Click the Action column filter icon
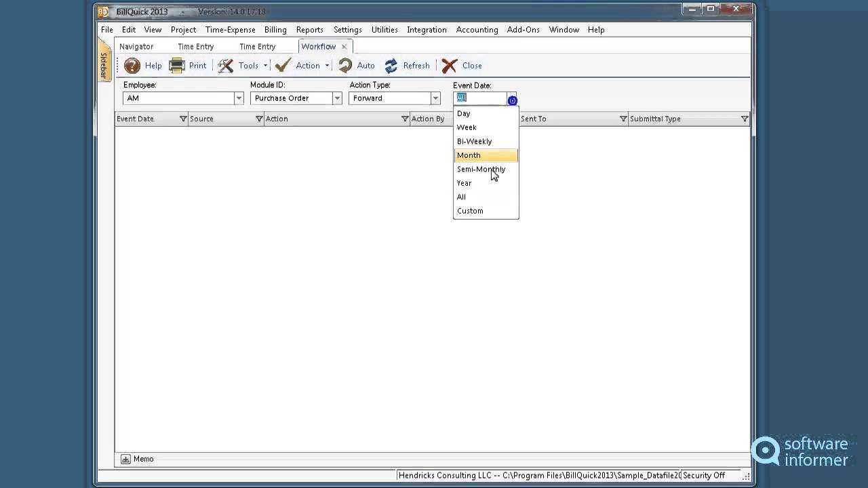Screen dimensions: 868x488 pos(405,119)
